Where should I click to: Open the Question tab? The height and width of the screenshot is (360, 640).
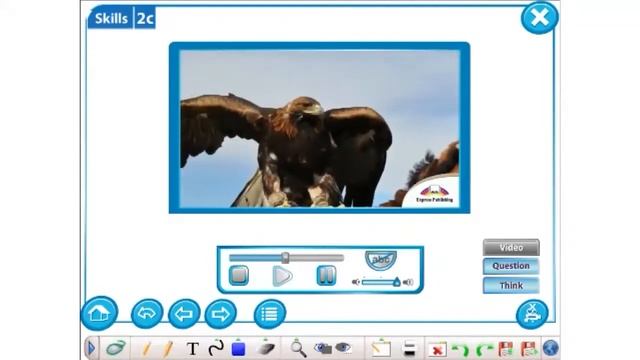[511, 266]
